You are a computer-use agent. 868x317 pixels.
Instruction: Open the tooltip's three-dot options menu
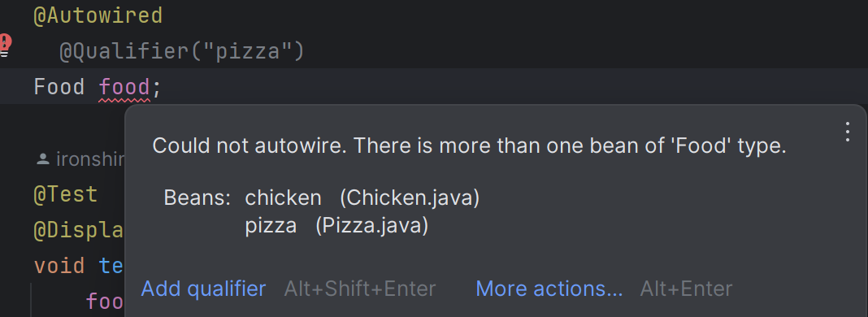click(x=847, y=132)
